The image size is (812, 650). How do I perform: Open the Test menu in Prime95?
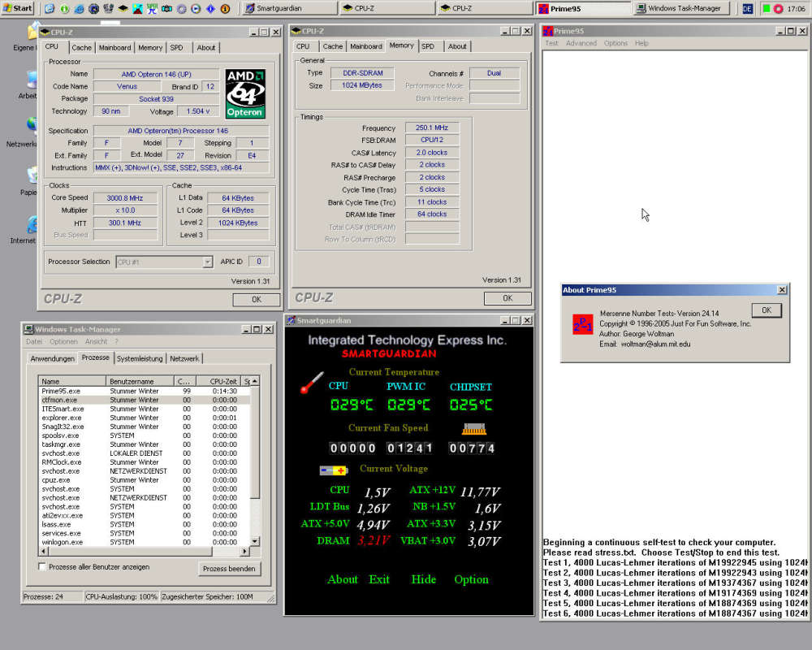[x=551, y=43]
